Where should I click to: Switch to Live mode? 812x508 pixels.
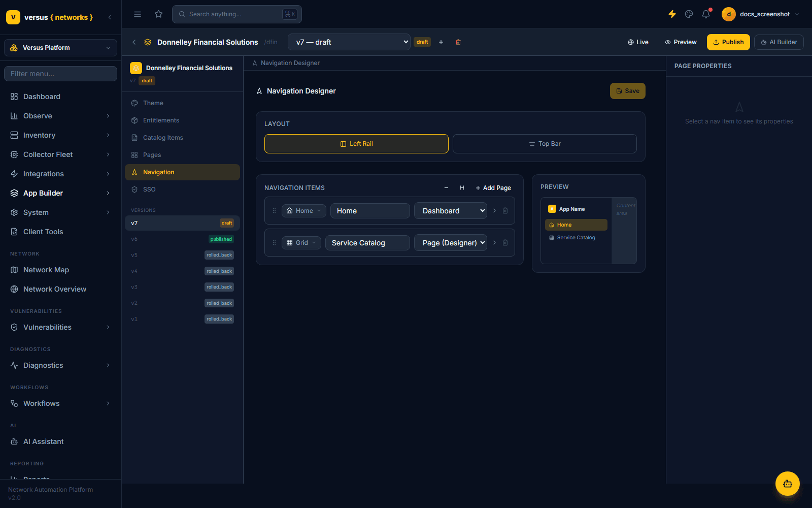[638, 42]
